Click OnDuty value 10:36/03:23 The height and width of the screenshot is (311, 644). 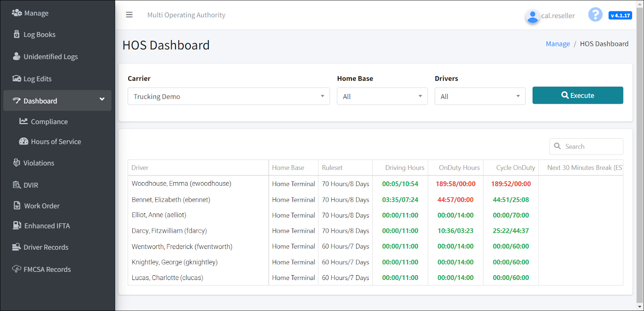pos(456,230)
